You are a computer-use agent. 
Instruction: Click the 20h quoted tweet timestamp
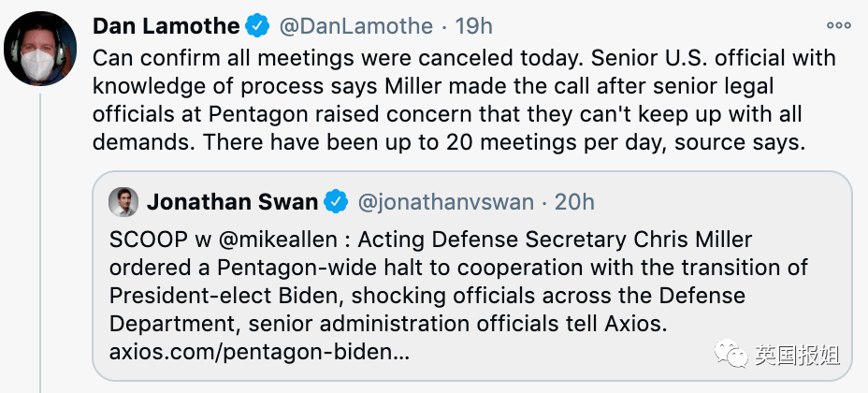click(574, 202)
